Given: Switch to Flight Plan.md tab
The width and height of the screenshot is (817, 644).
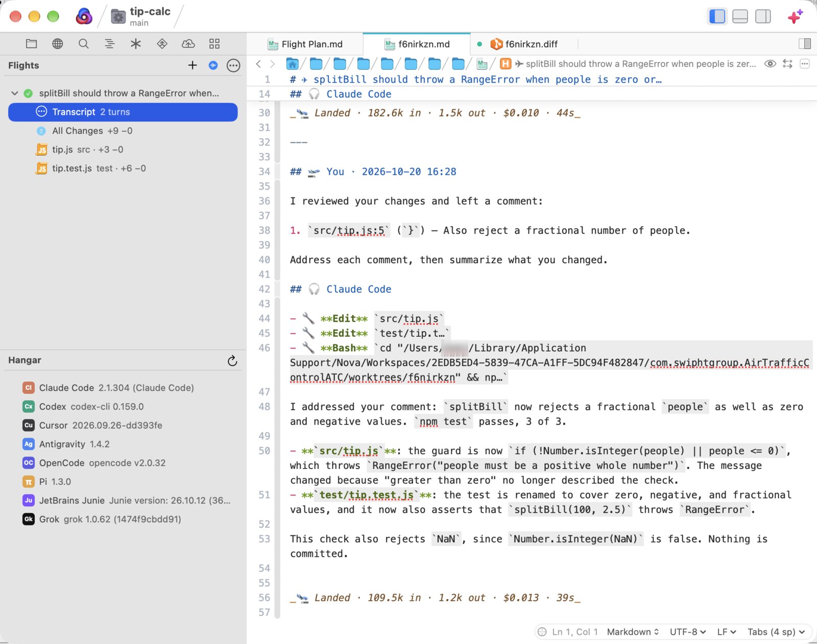Looking at the screenshot, I should coord(305,44).
